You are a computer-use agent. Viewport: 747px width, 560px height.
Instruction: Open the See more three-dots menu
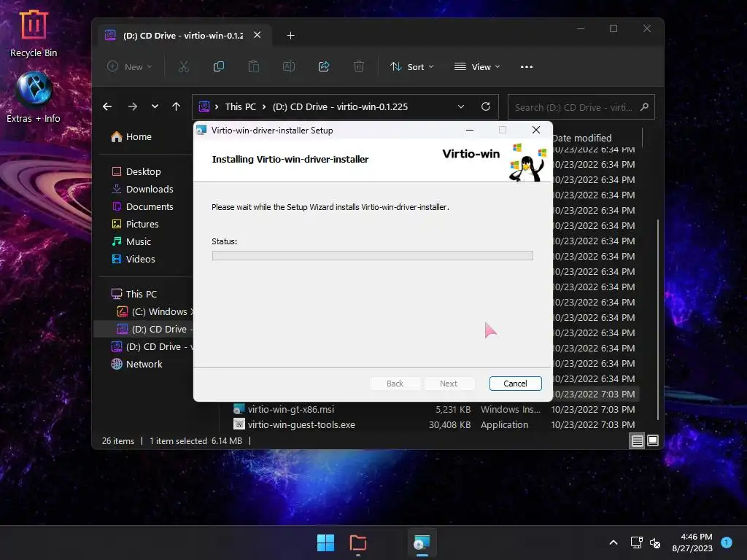pyautogui.click(x=527, y=66)
